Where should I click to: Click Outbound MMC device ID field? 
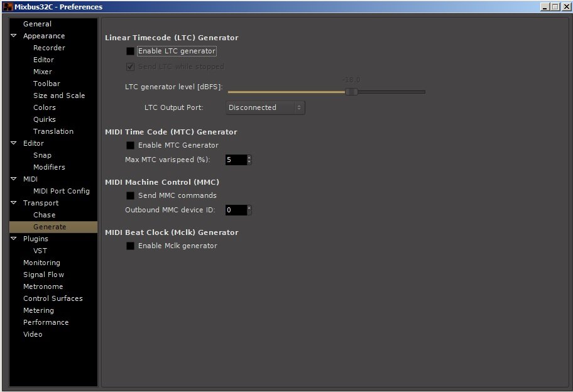pyautogui.click(x=236, y=210)
